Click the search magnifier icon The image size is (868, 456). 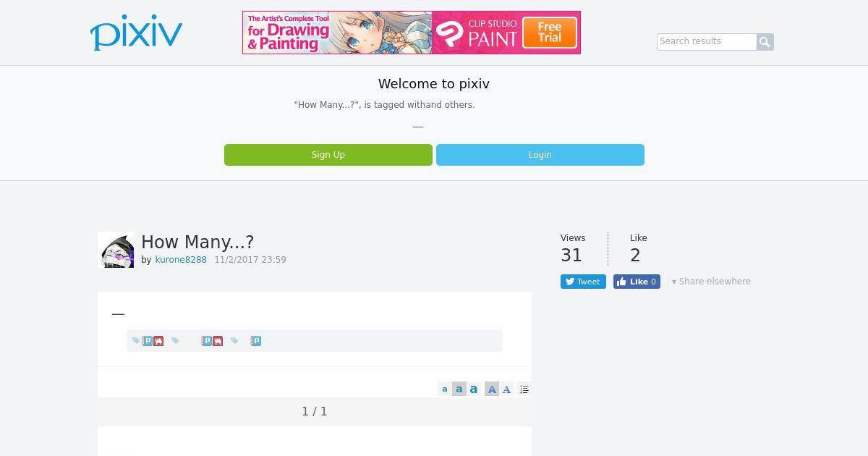point(765,42)
